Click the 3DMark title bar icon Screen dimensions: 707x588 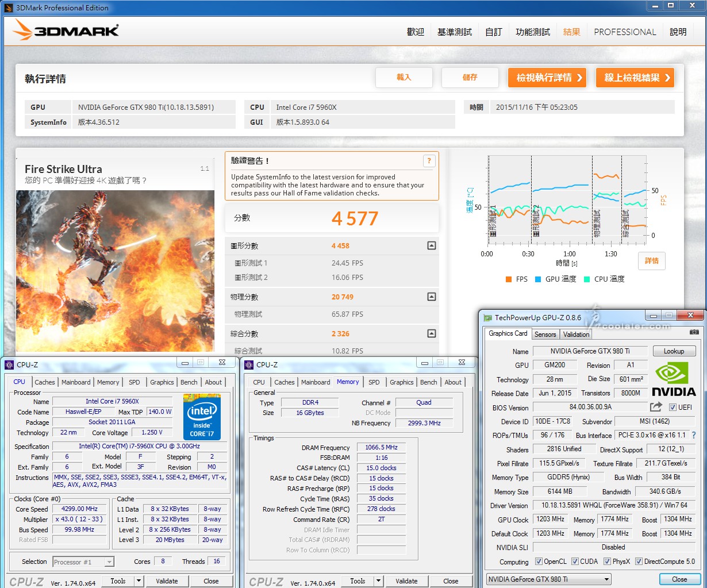click(9, 7)
